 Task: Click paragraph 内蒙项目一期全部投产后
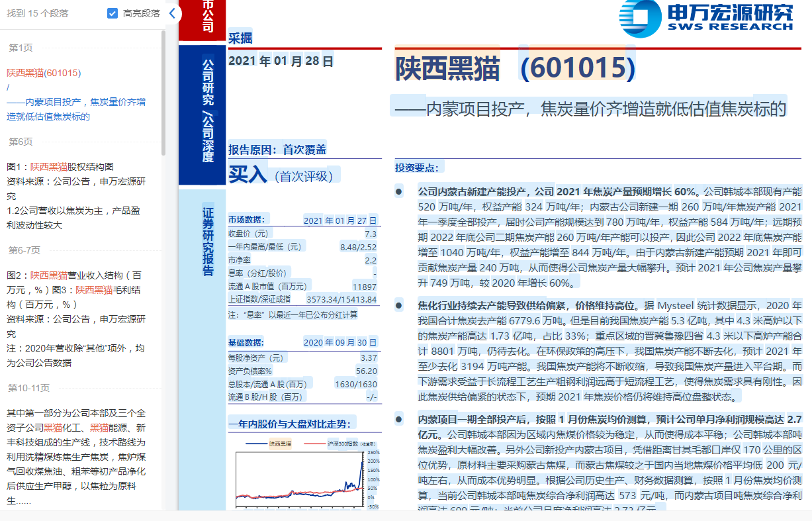pos(609,462)
